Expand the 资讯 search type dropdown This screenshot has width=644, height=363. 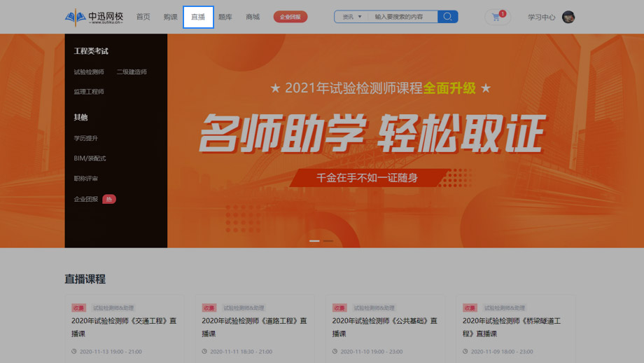click(351, 17)
